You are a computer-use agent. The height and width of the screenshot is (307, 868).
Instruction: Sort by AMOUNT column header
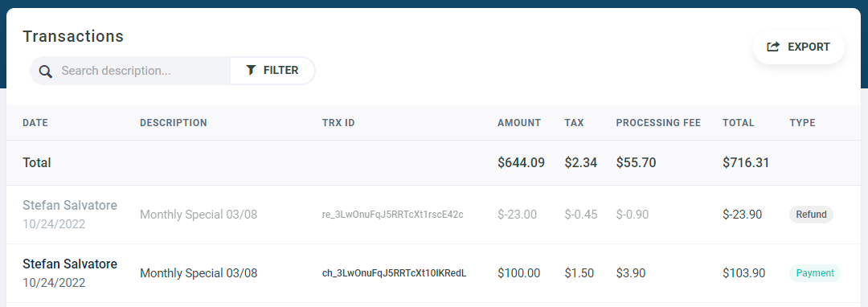click(x=519, y=123)
